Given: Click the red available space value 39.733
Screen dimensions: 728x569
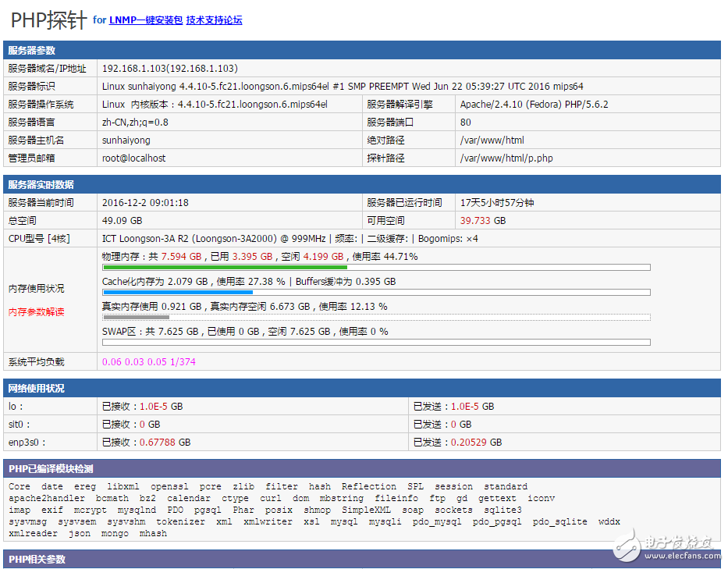Looking at the screenshot, I should pyautogui.click(x=475, y=221).
